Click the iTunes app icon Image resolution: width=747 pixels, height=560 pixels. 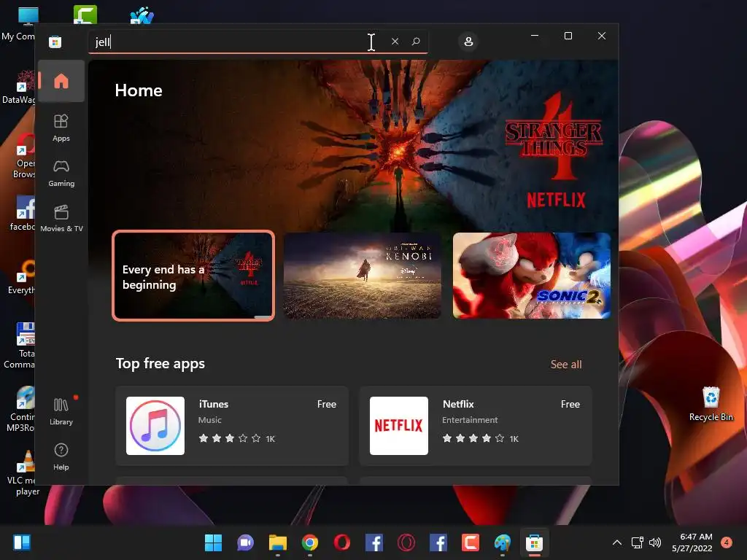click(x=155, y=426)
